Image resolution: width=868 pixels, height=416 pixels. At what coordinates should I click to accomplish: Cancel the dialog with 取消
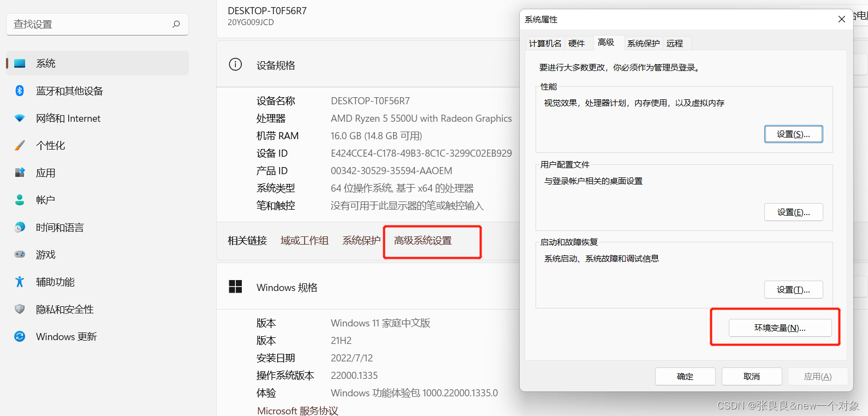click(x=752, y=376)
